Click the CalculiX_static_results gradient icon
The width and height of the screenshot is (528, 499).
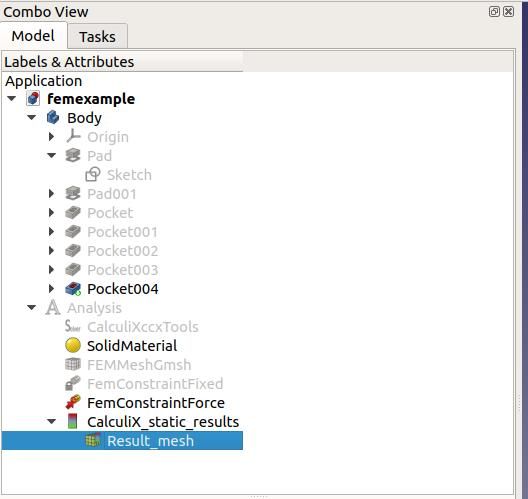coord(72,421)
